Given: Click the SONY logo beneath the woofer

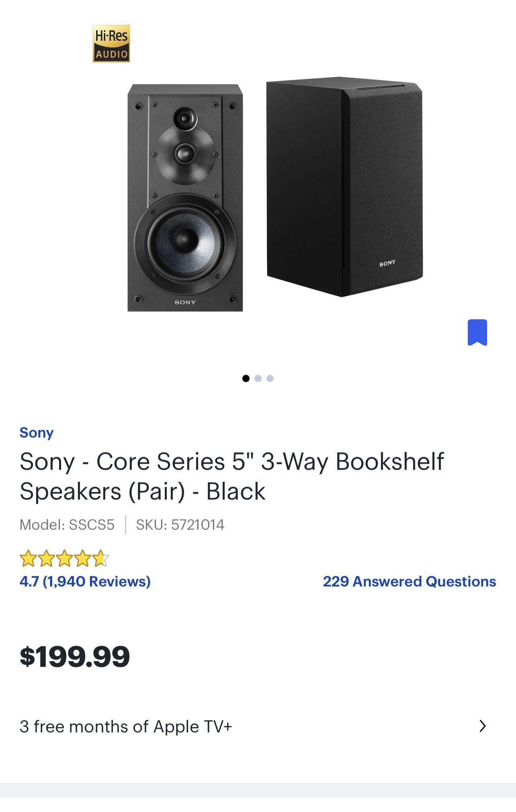Looking at the screenshot, I should tap(185, 302).
